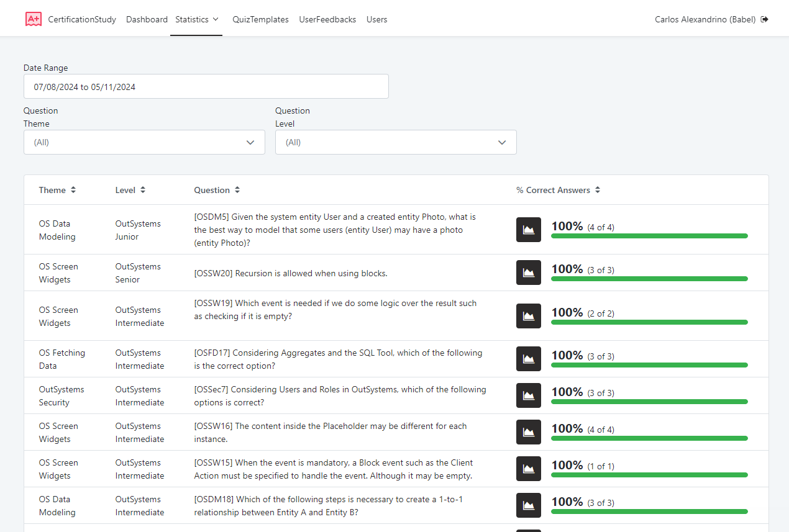Click the CertificationStudy A+ logo icon
The height and width of the screenshot is (532, 789).
pyautogui.click(x=34, y=19)
